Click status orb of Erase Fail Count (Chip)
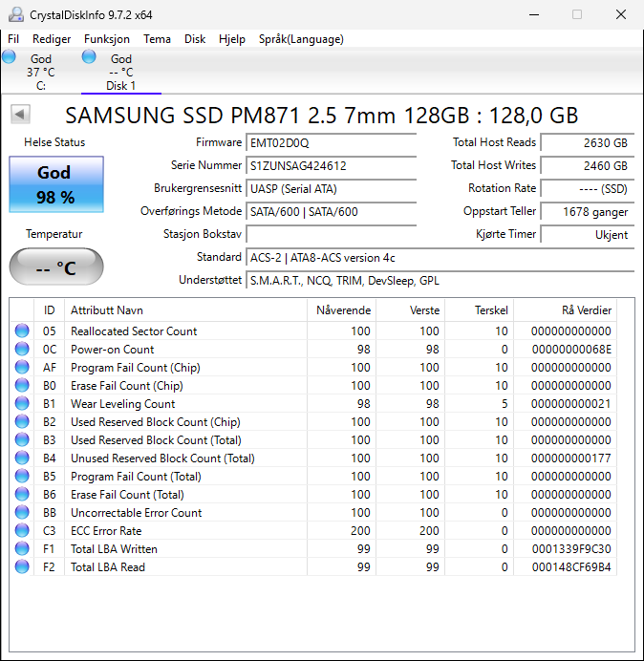This screenshot has width=644, height=661. (22, 385)
